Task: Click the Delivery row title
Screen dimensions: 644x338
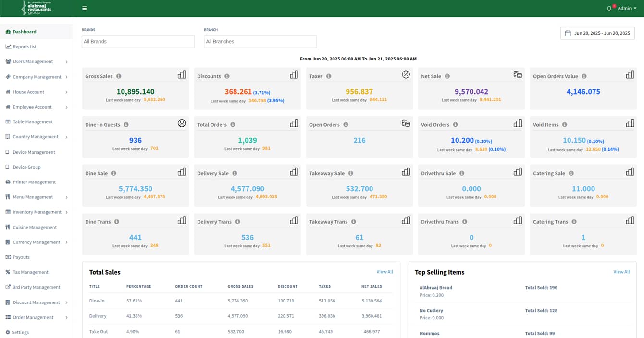Action: [98, 316]
